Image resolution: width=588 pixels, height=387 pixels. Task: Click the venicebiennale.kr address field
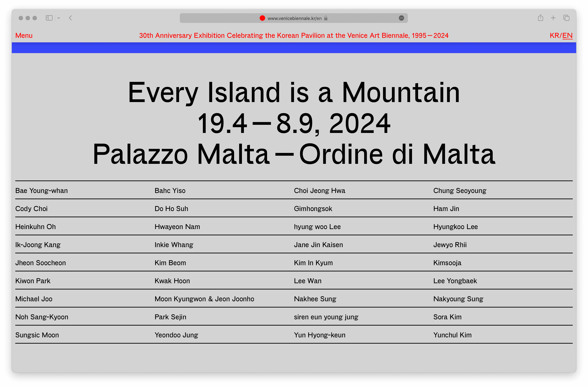tap(295, 18)
